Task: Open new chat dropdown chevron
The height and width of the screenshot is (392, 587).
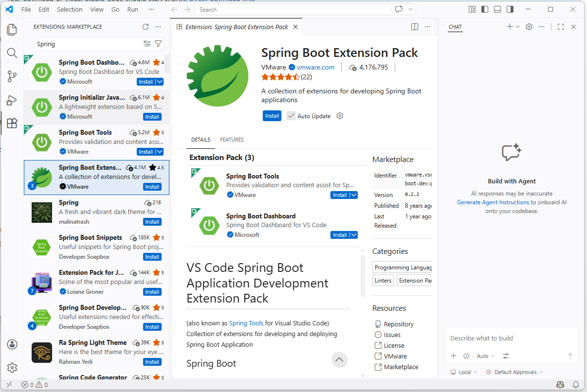Action: (518, 27)
